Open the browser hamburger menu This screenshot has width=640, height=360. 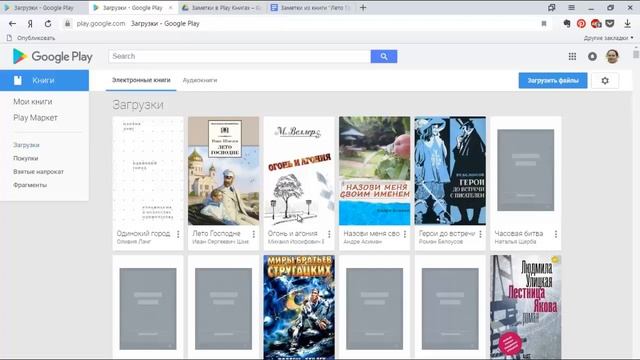pyautogui.click(x=571, y=7)
